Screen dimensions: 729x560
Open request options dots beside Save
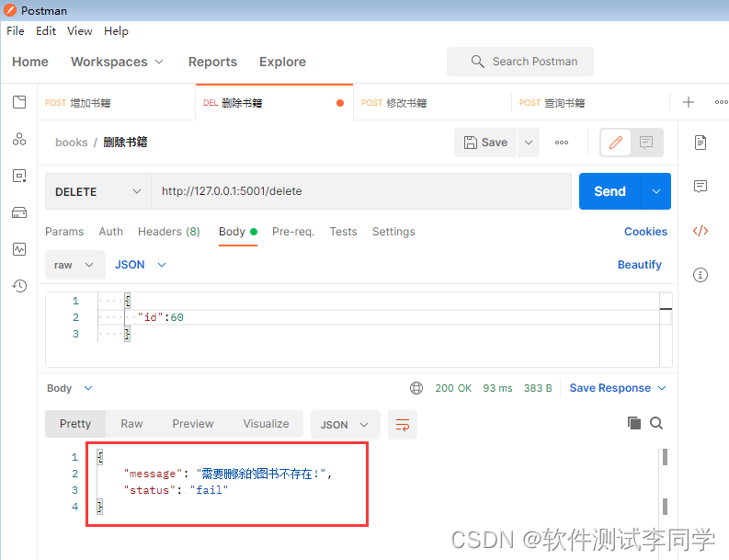(x=561, y=143)
